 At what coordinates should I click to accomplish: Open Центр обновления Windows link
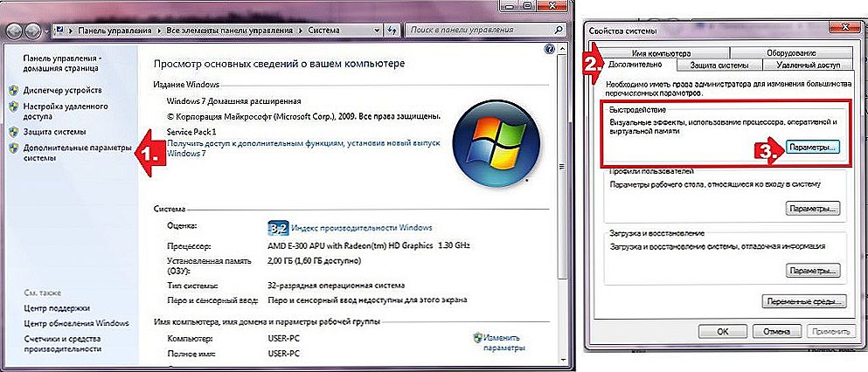76,323
